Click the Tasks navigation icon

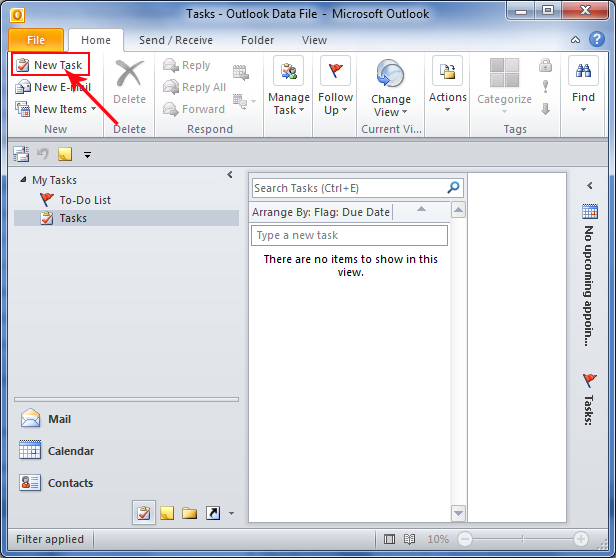144,512
